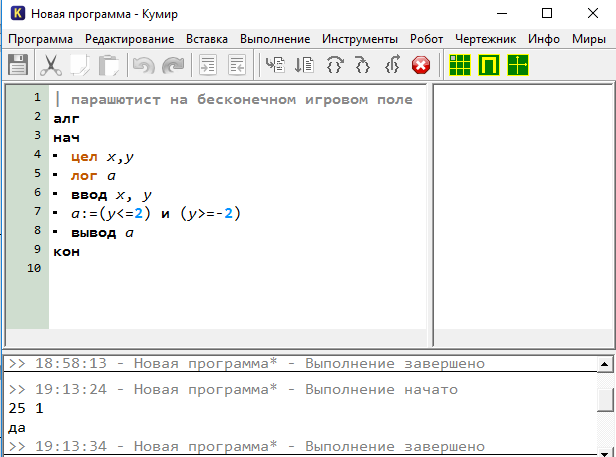Open the Выполнение menu

click(x=275, y=39)
